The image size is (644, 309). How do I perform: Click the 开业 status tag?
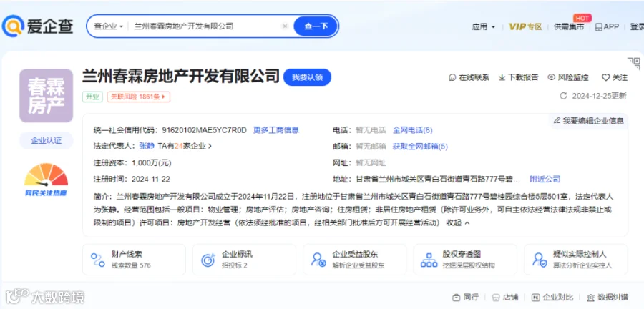pos(92,97)
